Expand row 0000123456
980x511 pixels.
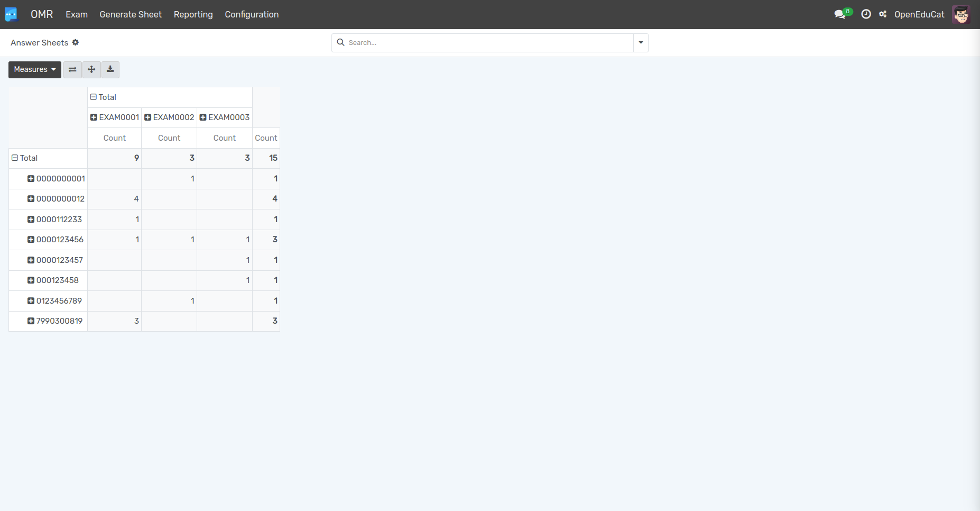click(56, 240)
